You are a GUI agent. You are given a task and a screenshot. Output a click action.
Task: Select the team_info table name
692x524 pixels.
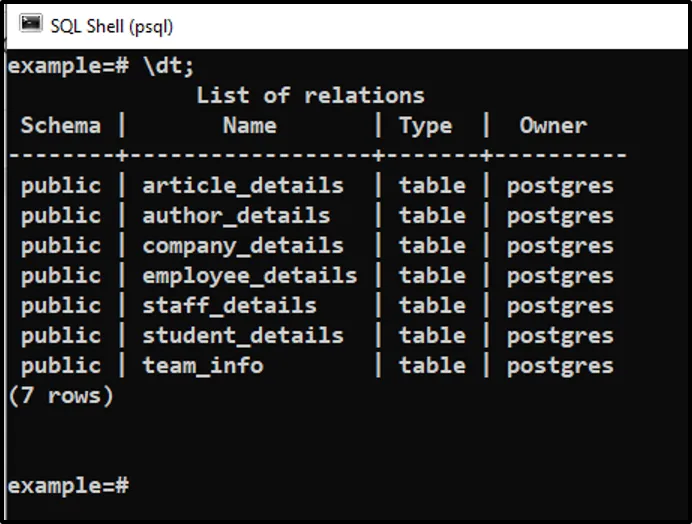(x=202, y=366)
